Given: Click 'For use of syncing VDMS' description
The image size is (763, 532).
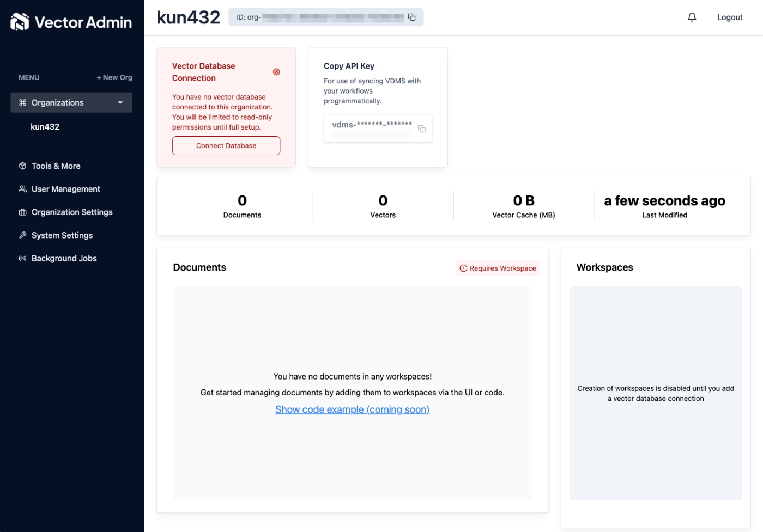Looking at the screenshot, I should point(372,91).
